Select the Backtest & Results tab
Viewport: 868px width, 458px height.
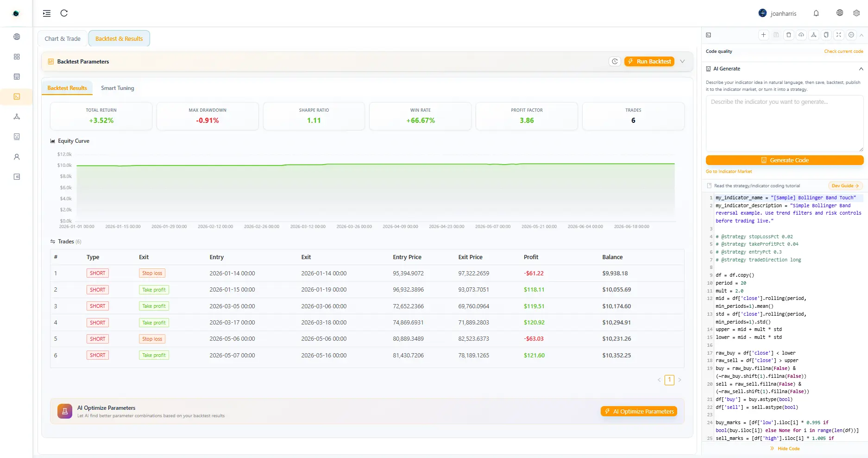point(119,38)
